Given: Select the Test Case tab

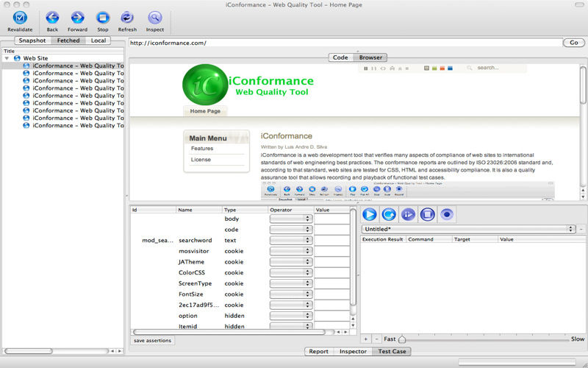Looking at the screenshot, I should tap(392, 352).
